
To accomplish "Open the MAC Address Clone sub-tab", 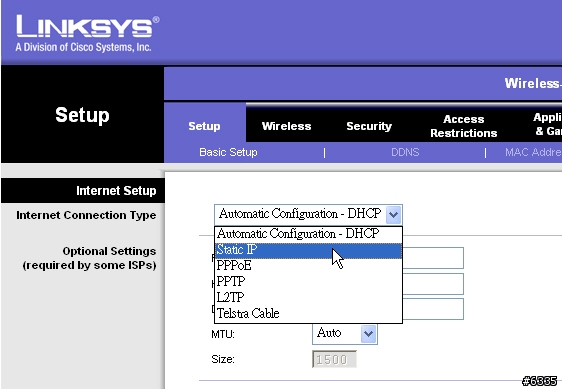I will pyautogui.click(x=533, y=152).
